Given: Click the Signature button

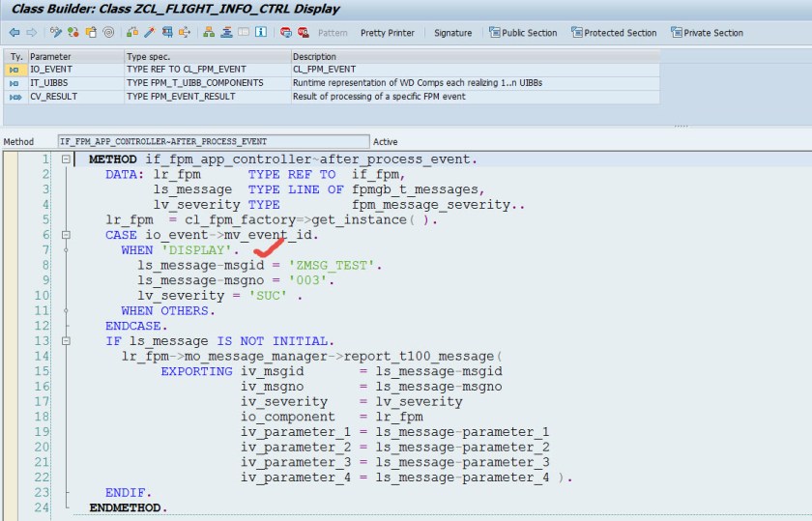Looking at the screenshot, I should (452, 33).
